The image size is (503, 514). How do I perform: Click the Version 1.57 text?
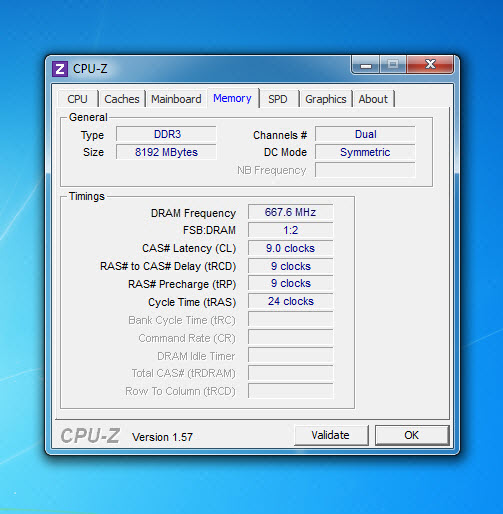(x=162, y=437)
